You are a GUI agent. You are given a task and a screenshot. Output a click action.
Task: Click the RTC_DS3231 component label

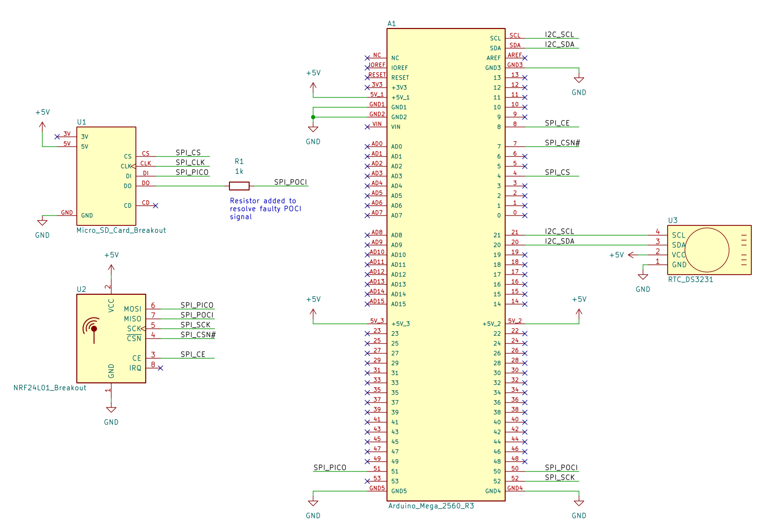tap(690, 280)
